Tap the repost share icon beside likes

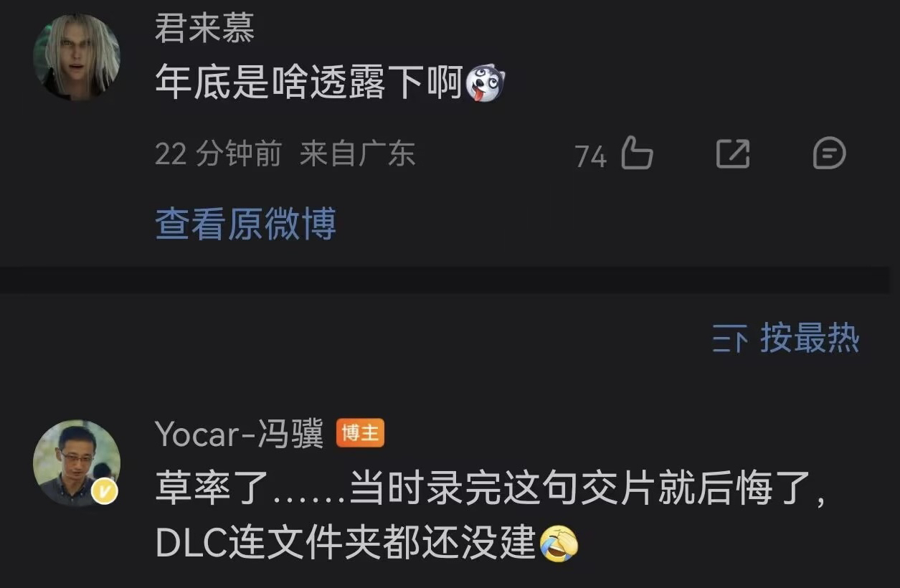(733, 154)
